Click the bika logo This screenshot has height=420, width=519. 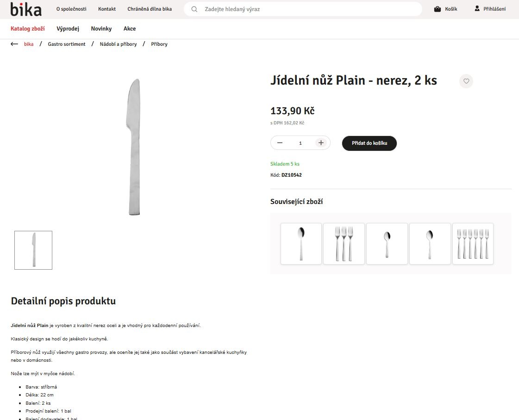26,9
